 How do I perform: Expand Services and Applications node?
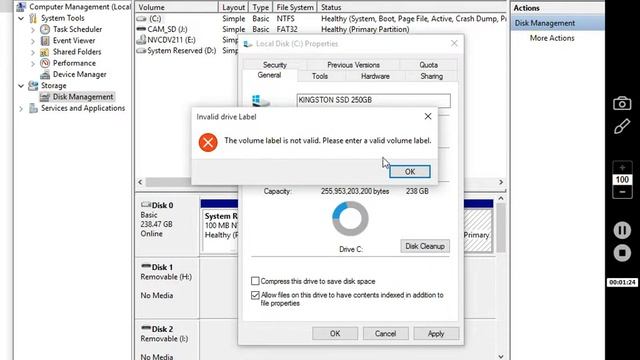(21, 109)
